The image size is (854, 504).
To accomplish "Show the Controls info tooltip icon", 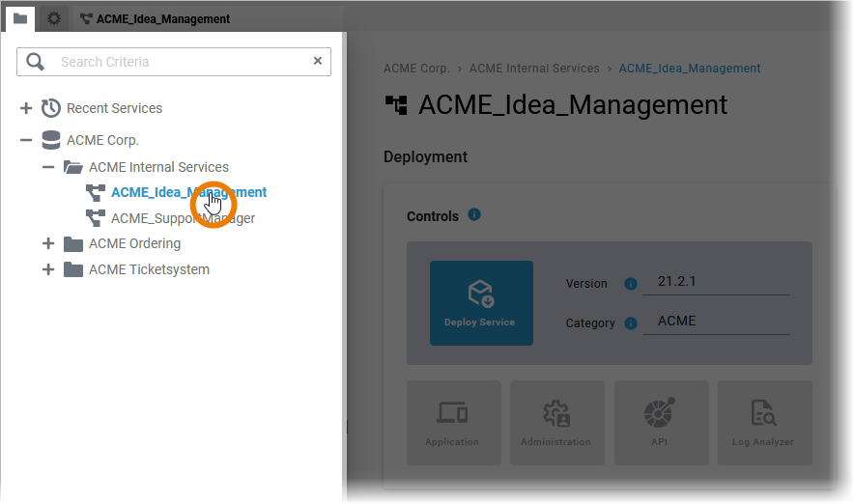I will (474, 214).
